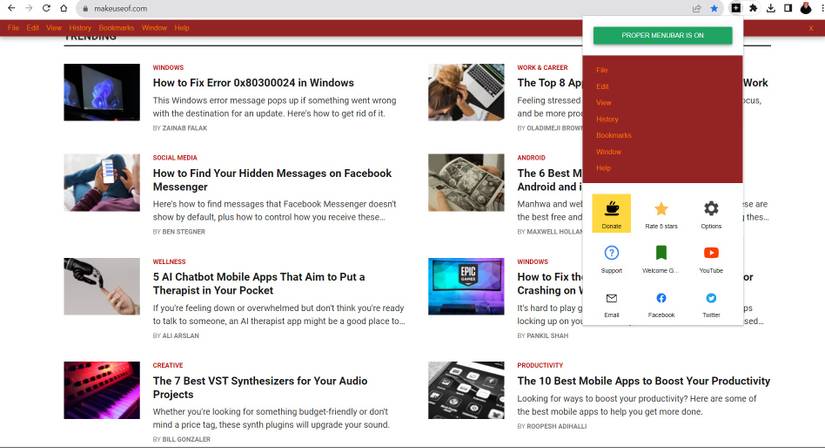Click the bookmark star in address bar
Image resolution: width=825 pixels, height=448 pixels.
pyautogui.click(x=714, y=8)
